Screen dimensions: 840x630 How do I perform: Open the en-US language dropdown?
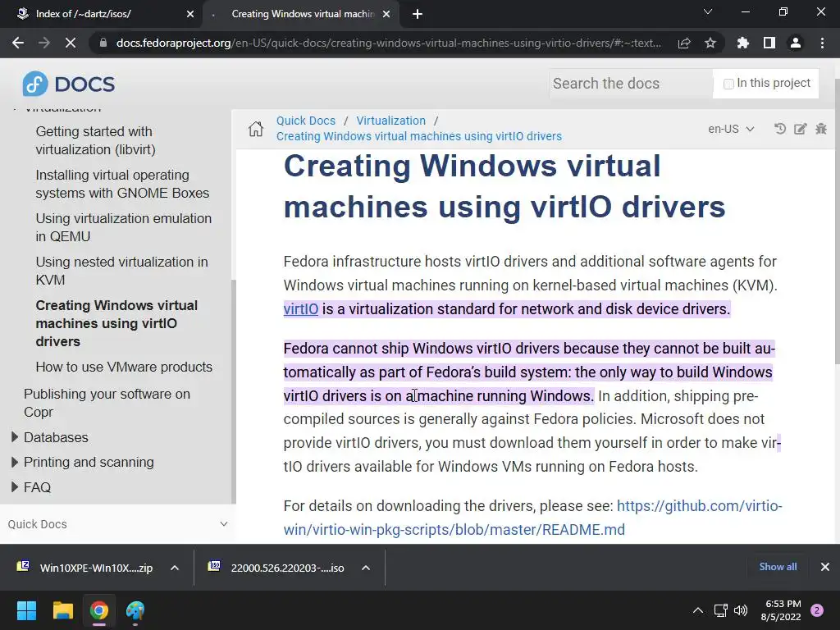tap(731, 129)
